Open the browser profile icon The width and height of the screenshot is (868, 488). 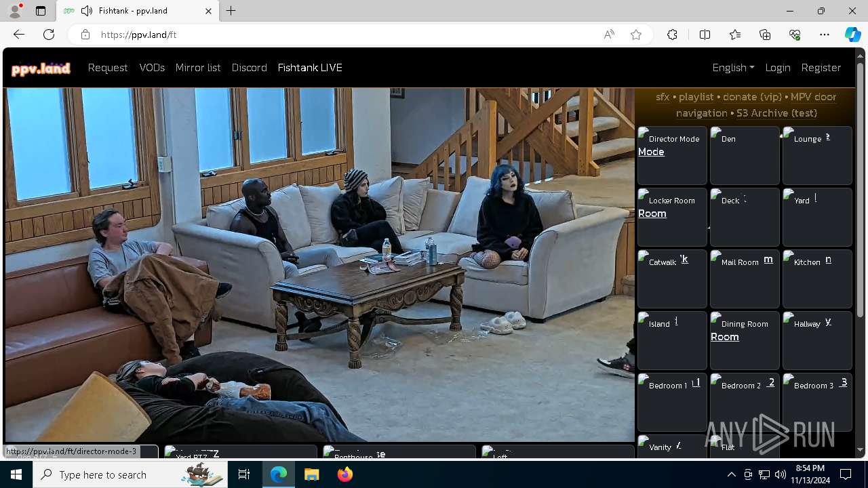(14, 11)
